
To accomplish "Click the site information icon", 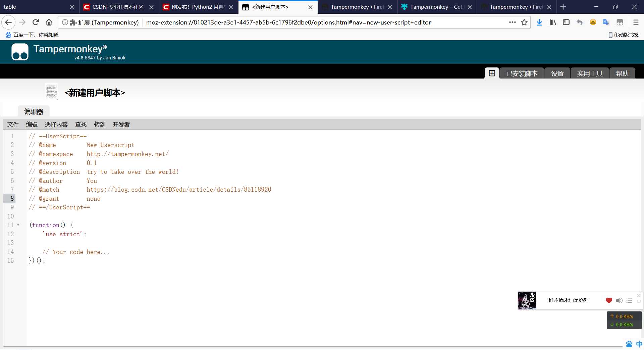I will point(65,22).
